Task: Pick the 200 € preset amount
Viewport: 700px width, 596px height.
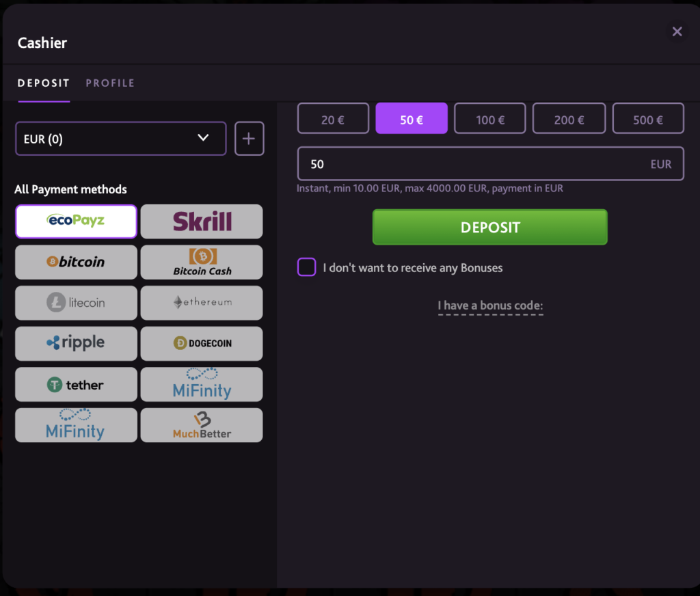Action: tap(569, 118)
